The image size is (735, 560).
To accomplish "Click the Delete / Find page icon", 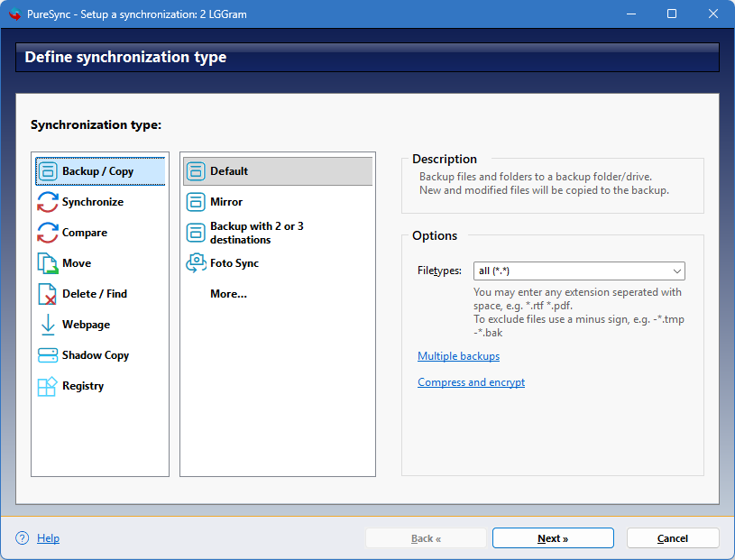I will pyautogui.click(x=47, y=294).
